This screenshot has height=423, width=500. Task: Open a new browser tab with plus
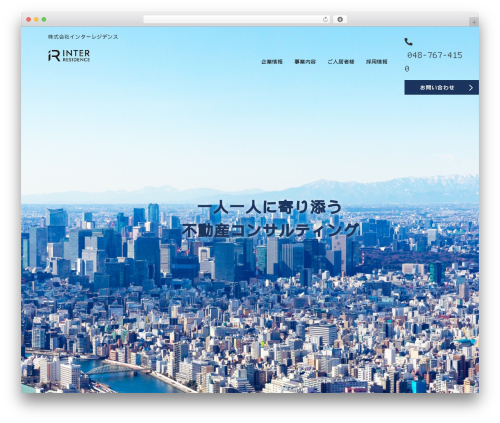pos(474,22)
